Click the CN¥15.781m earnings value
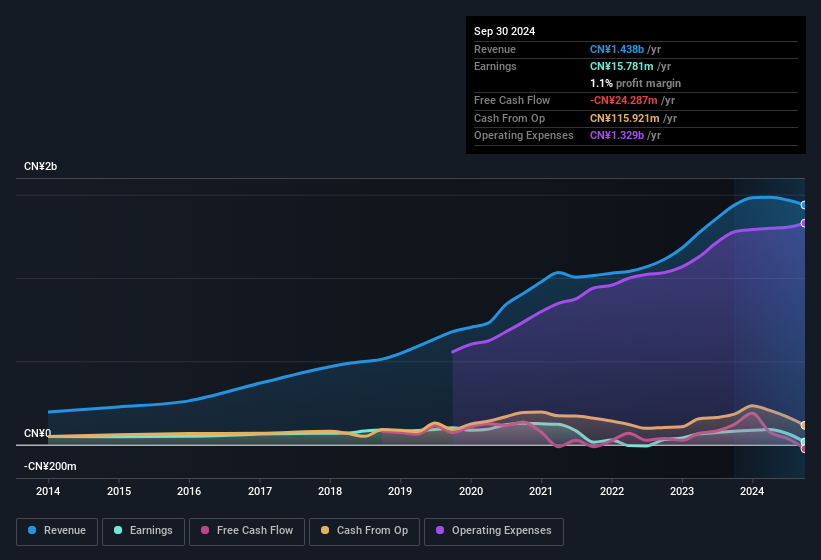The width and height of the screenshot is (821, 560). (x=622, y=66)
